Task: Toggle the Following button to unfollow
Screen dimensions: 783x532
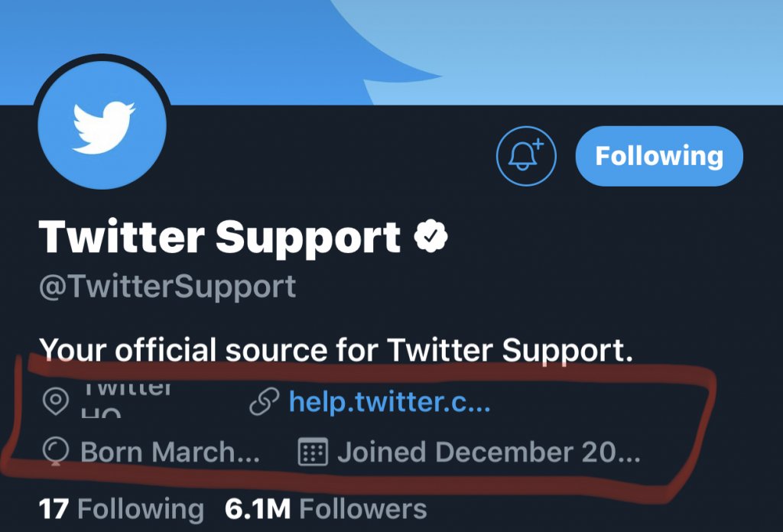Action: (658, 157)
